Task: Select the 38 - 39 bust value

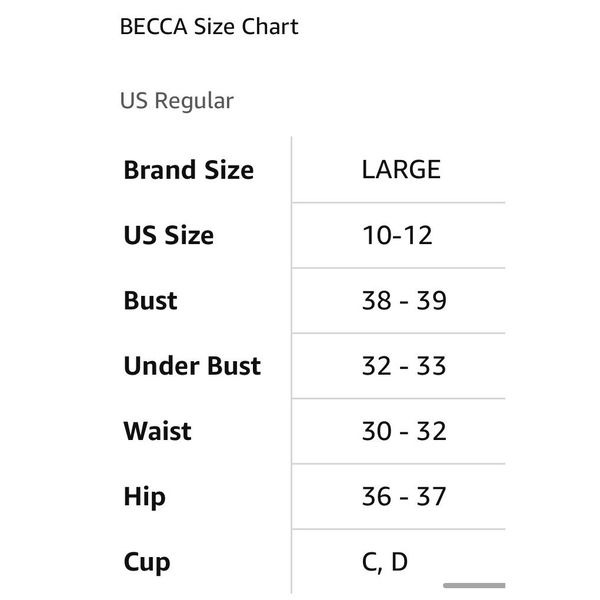Action: [x=404, y=300]
